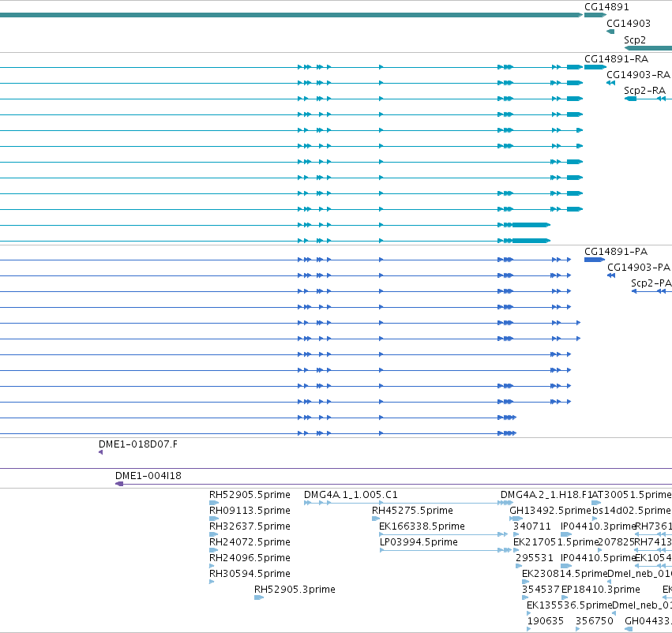The height and width of the screenshot is (633, 672).
Task: Select the RH09113.5prime EST label
Action: click(250, 511)
